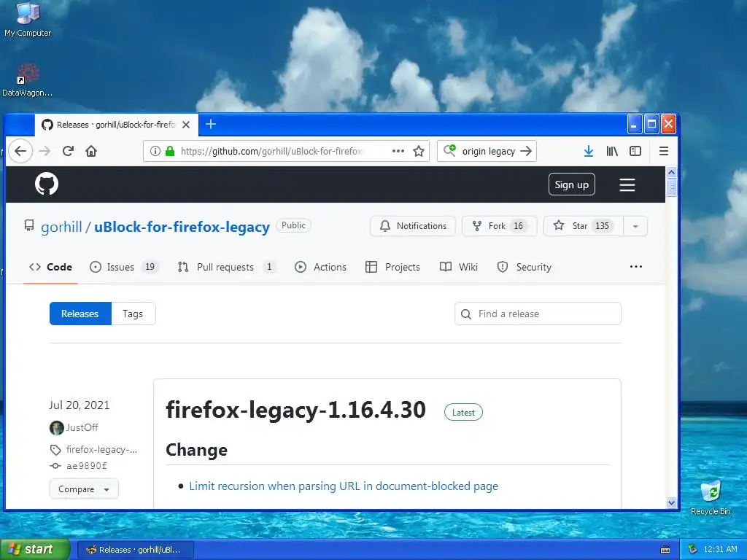Click JustOff avatar image
The image size is (747, 560).
56,427
